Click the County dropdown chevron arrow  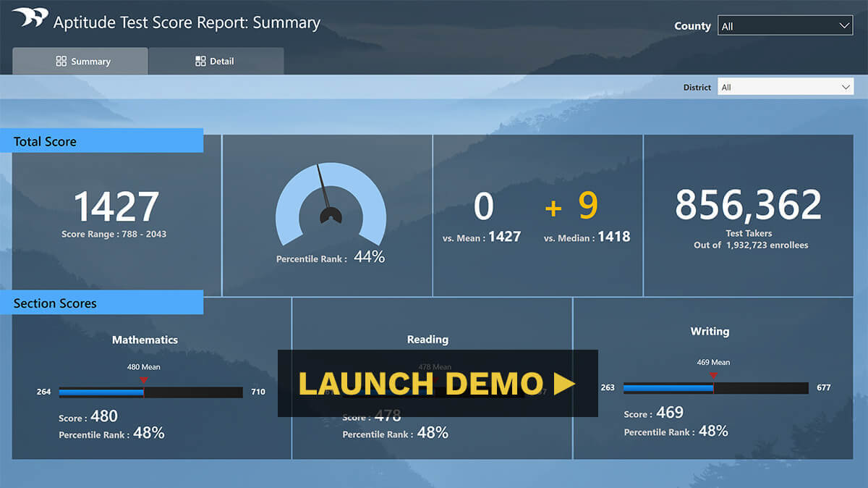coord(844,25)
